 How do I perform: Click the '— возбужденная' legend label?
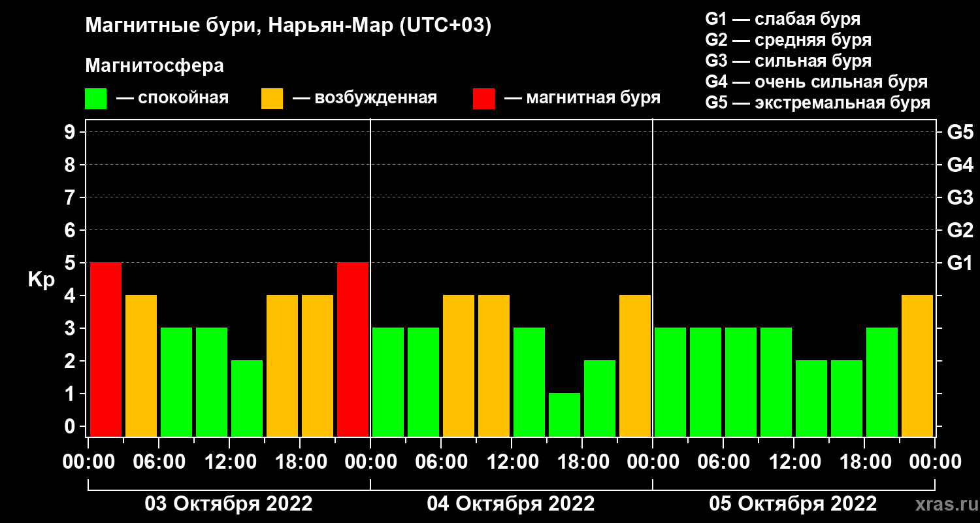pyautogui.click(x=365, y=99)
